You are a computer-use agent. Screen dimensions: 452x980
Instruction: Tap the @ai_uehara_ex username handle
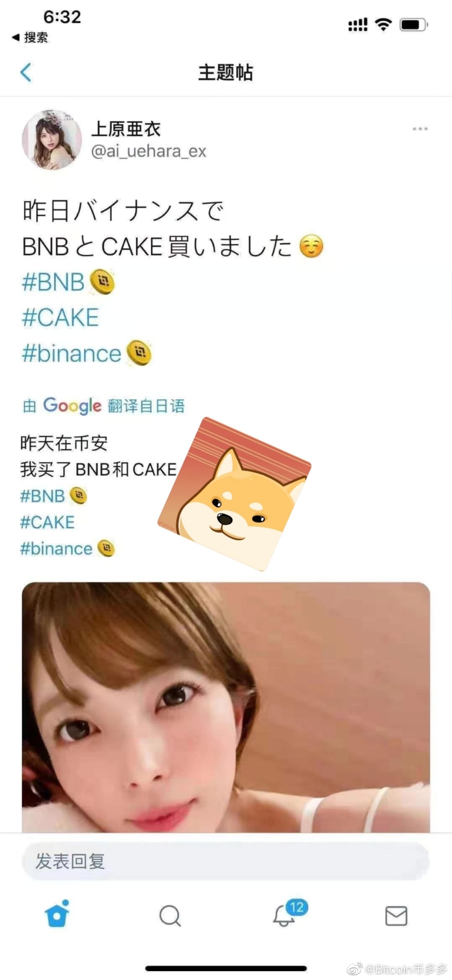[x=149, y=151]
